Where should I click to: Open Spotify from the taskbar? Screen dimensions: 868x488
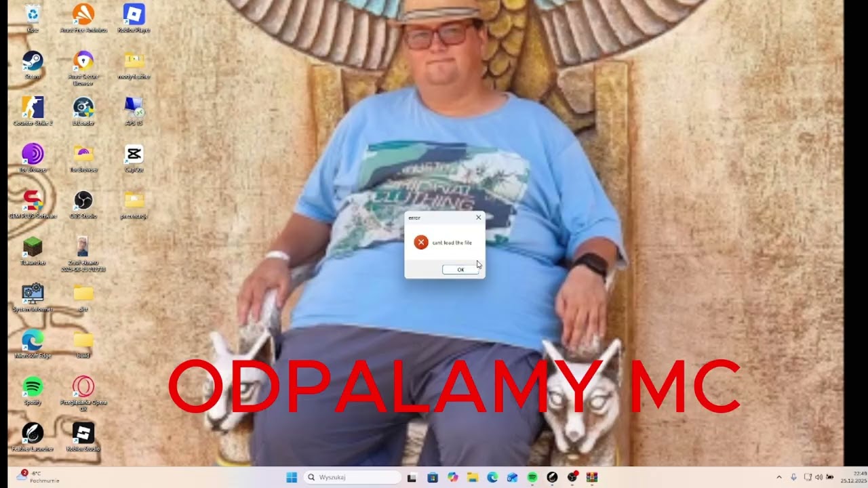point(532,477)
